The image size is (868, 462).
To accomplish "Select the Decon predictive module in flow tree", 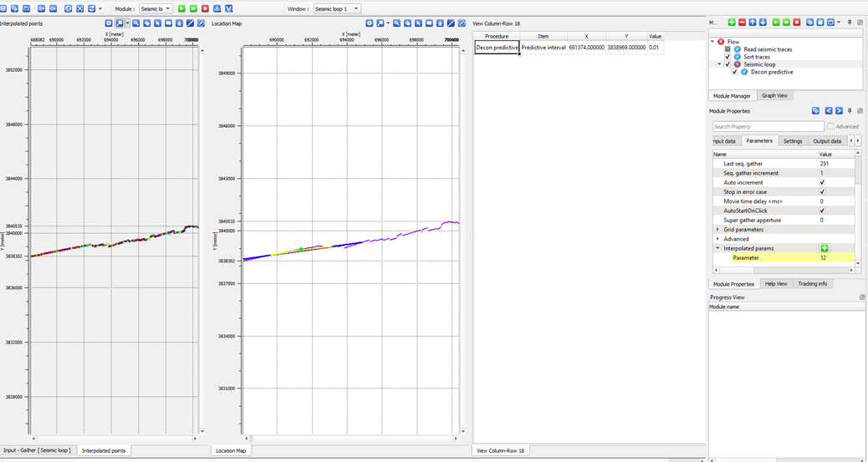I will click(x=771, y=72).
